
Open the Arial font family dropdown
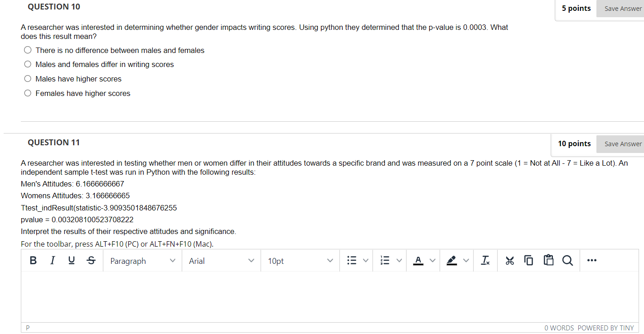[x=221, y=261]
